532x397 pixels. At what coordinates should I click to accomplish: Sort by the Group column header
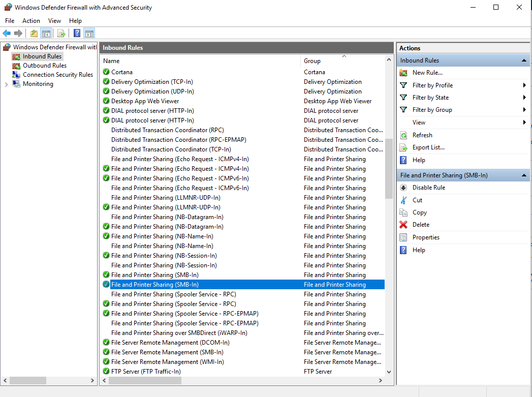click(x=342, y=60)
